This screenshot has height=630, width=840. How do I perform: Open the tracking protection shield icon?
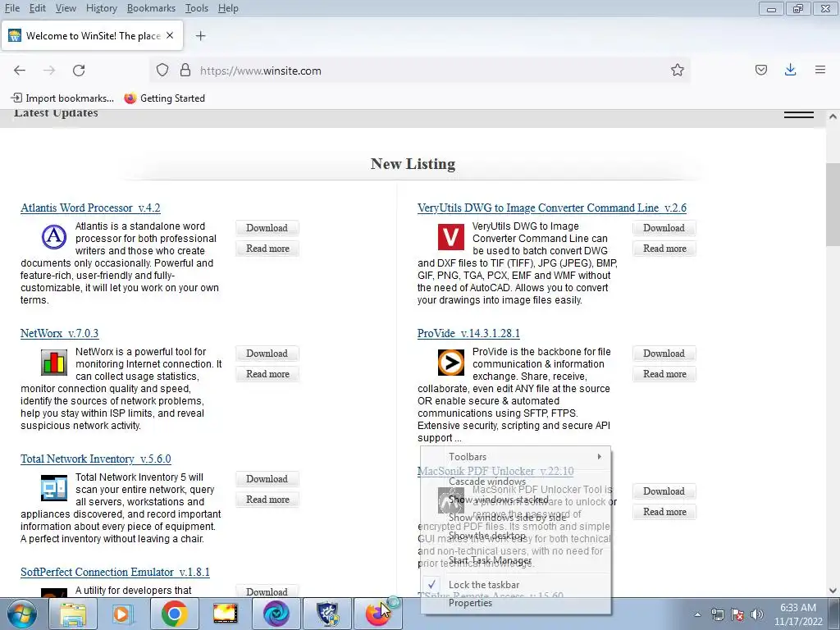[x=162, y=71]
